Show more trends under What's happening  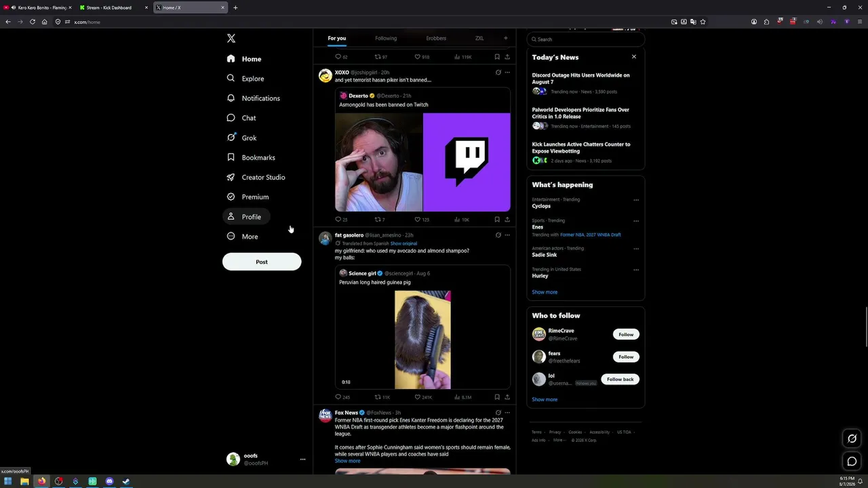(545, 292)
